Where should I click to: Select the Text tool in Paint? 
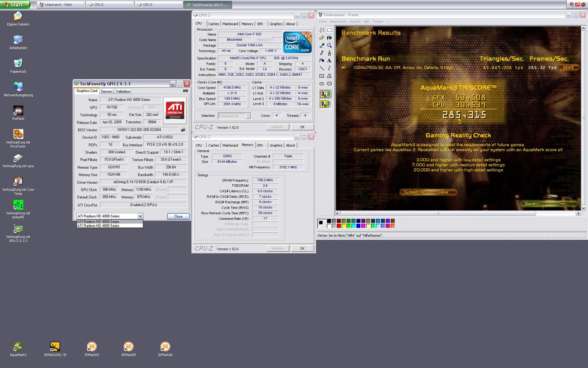329,61
